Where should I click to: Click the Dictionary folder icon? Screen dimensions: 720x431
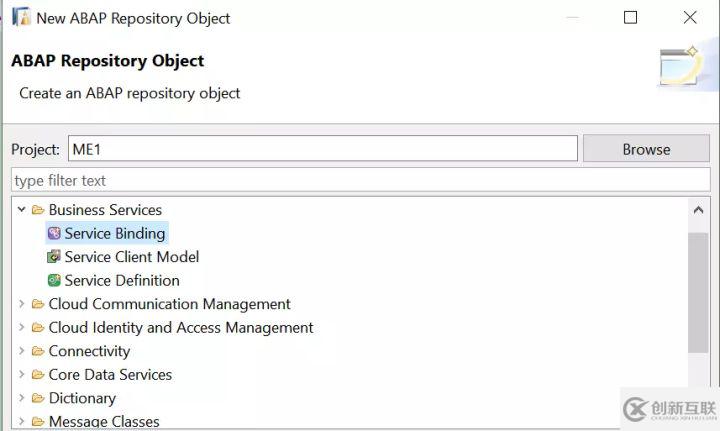tap(38, 398)
